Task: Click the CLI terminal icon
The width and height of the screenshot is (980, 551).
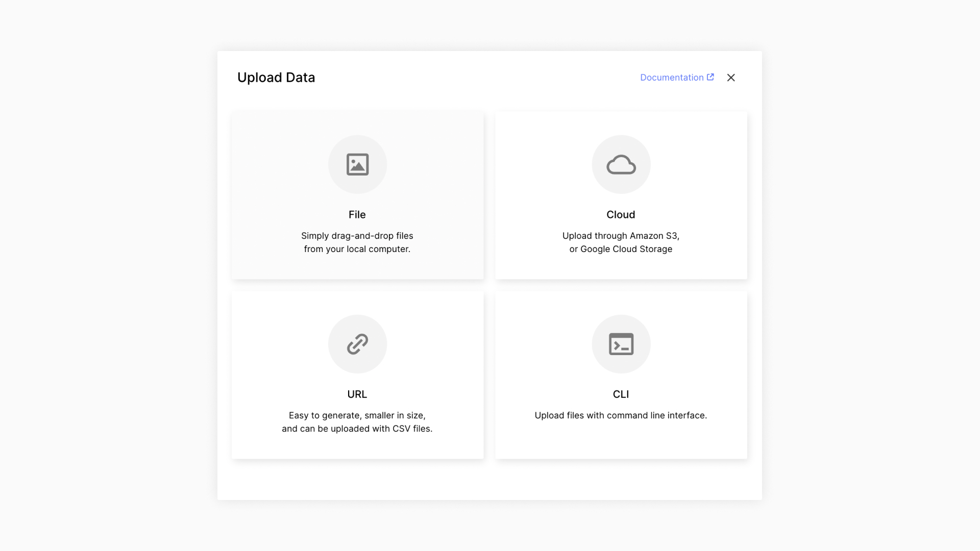Action: pyautogui.click(x=621, y=344)
